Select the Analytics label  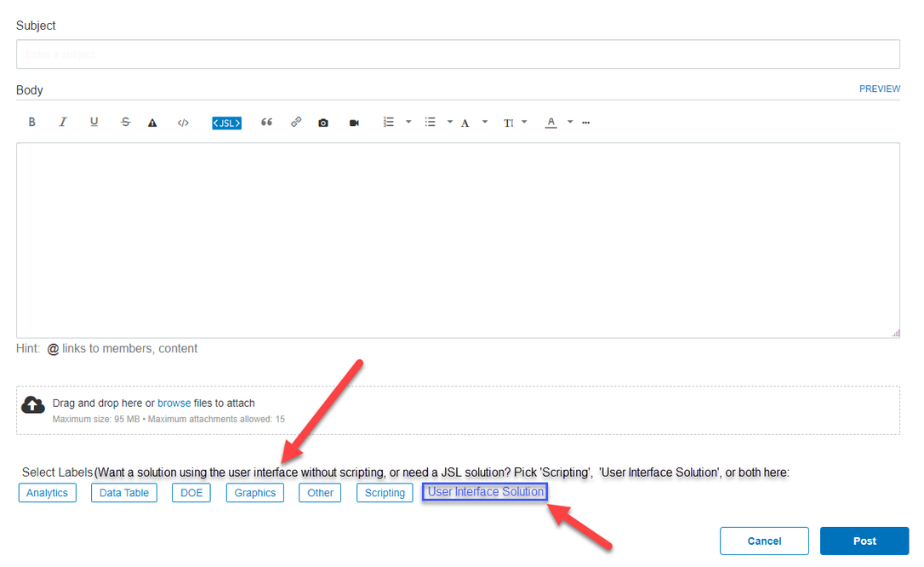47,493
